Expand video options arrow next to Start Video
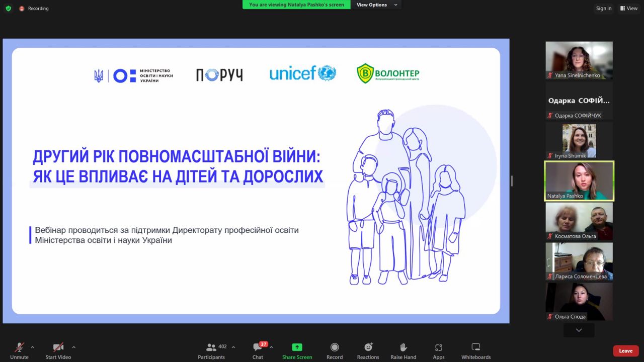644x362 pixels. coord(73,347)
